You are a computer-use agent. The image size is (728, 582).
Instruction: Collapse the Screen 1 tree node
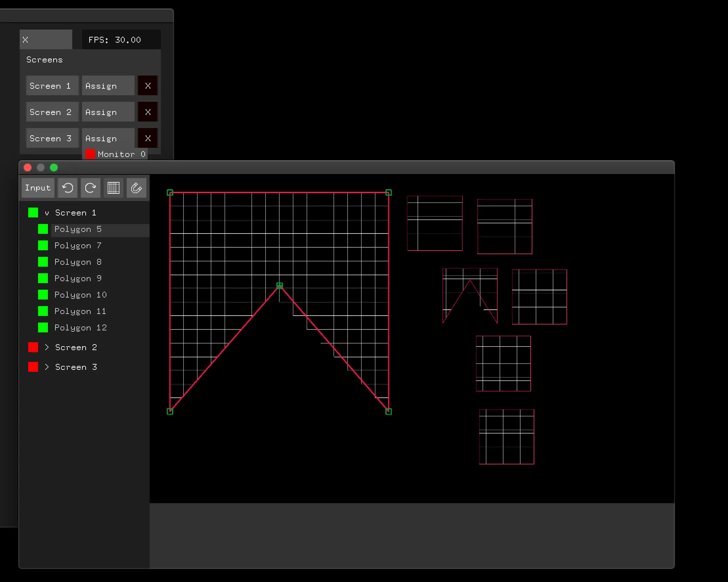pyautogui.click(x=47, y=213)
